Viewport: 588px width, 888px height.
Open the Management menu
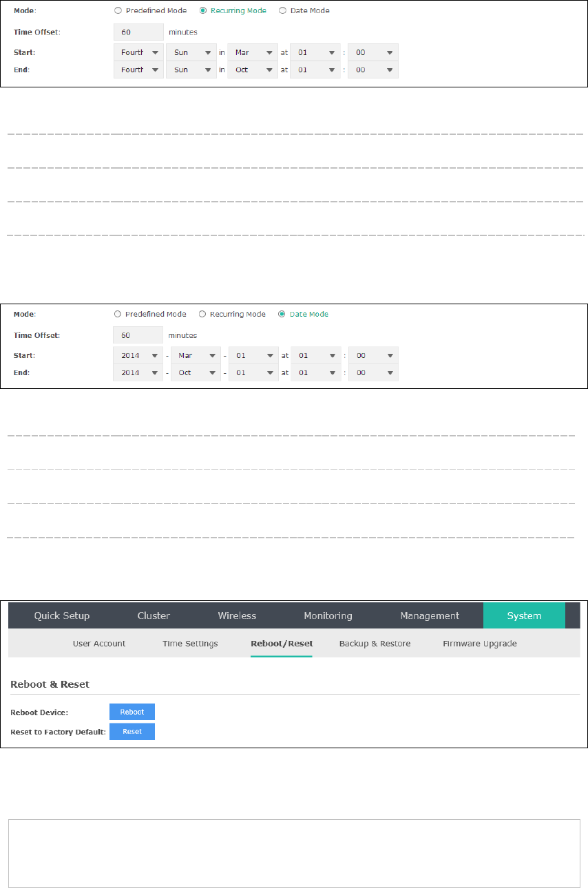coord(430,615)
